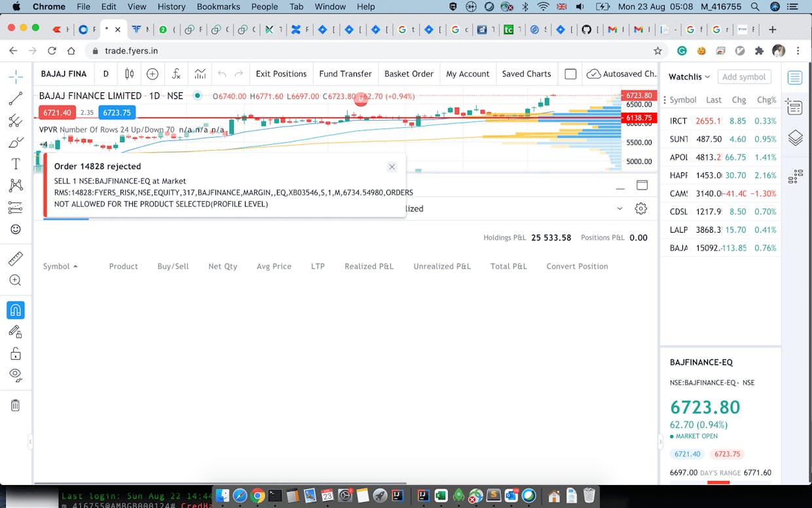Toggle lock all drawing tools
Viewport: 812px width, 508px height.
pos(16,353)
